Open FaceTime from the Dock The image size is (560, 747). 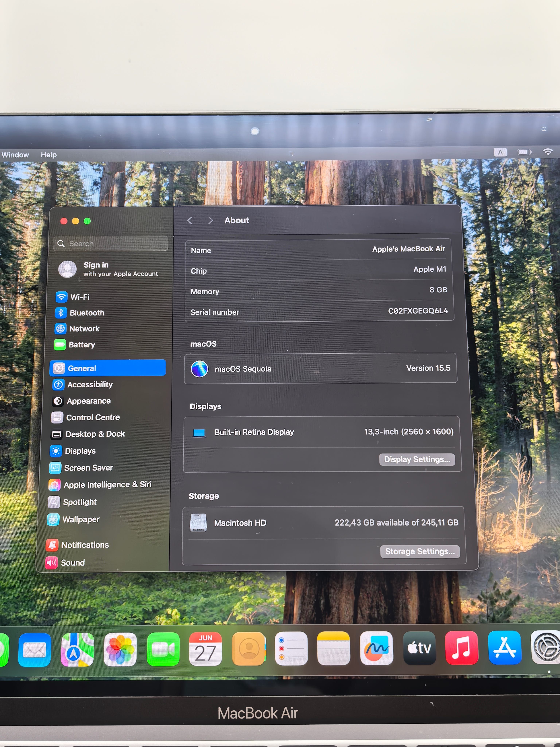tap(163, 649)
